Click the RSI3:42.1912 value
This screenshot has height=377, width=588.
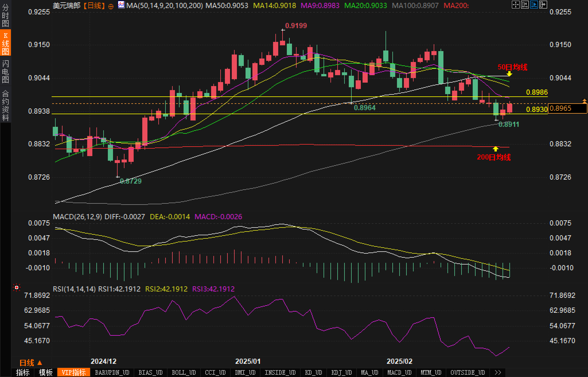(x=213, y=289)
